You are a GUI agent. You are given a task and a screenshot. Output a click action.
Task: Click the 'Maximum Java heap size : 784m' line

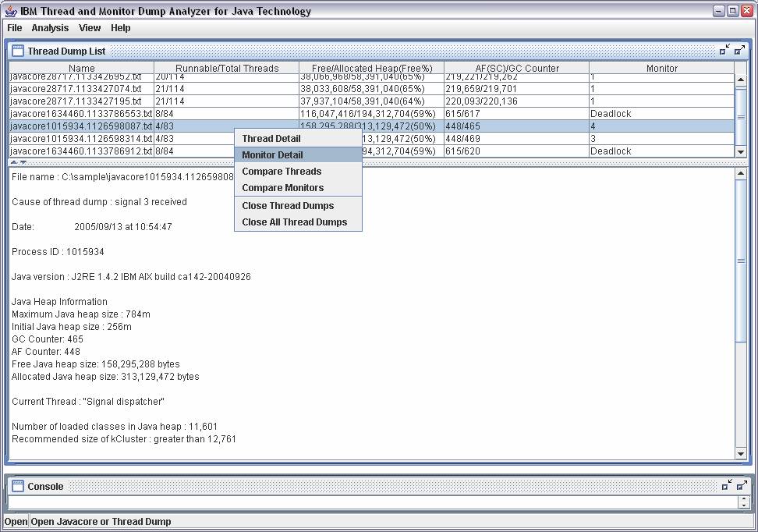pyautogui.click(x=81, y=314)
